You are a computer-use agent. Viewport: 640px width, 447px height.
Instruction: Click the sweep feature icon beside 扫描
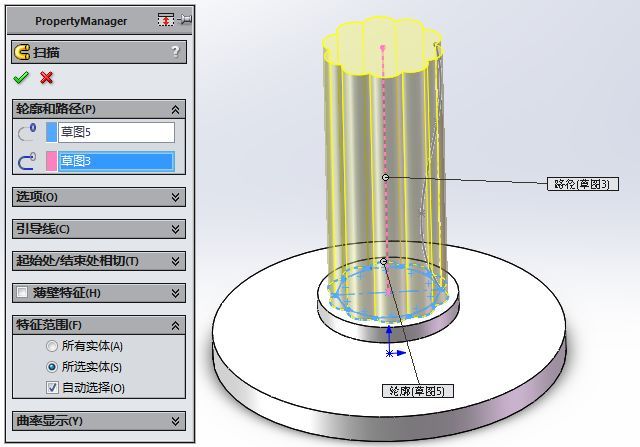[22, 52]
